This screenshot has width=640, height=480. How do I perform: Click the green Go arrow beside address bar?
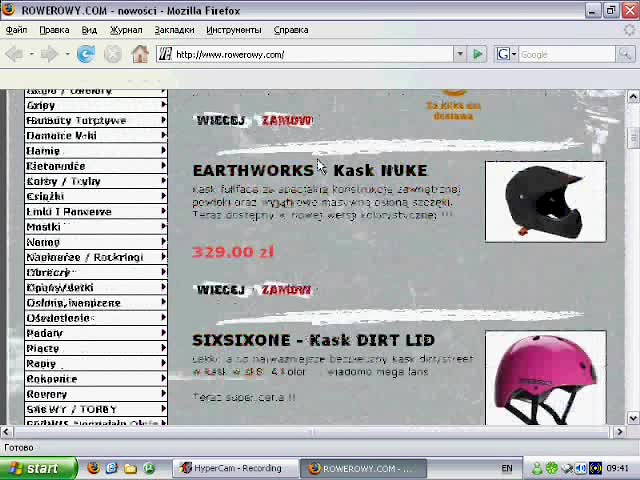click(x=477, y=54)
